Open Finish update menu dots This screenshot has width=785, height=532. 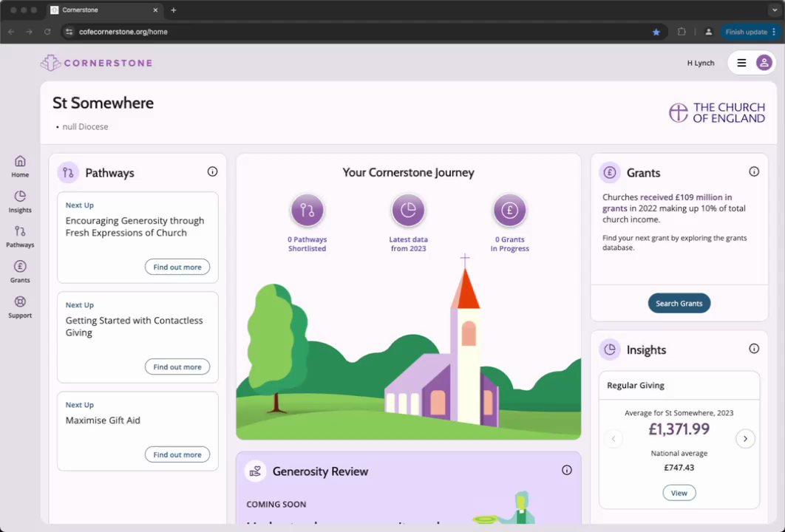[774, 32]
